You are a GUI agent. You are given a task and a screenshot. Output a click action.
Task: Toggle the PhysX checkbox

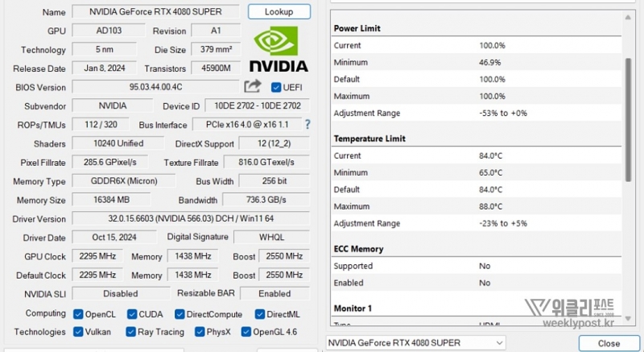(200, 332)
